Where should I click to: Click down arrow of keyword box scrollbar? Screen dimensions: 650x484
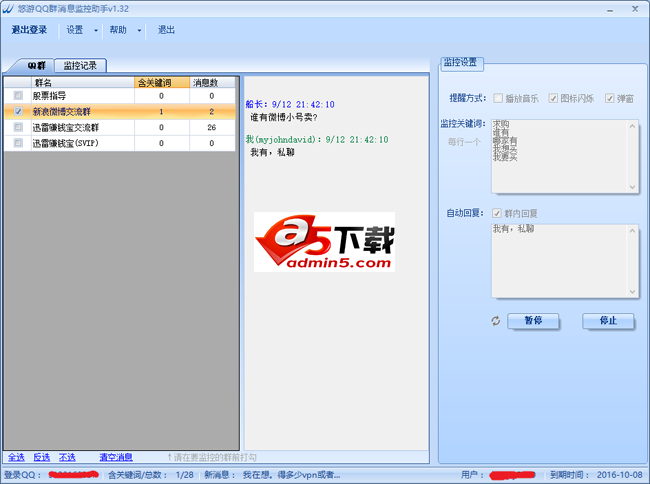point(633,187)
